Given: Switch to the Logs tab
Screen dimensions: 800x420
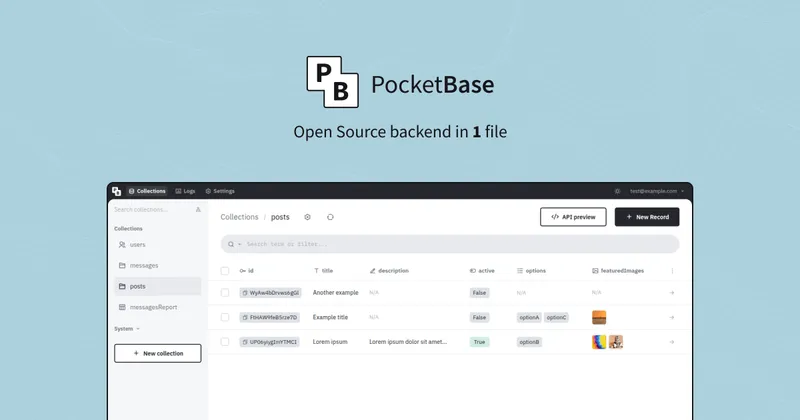Looking at the screenshot, I should click(x=185, y=191).
